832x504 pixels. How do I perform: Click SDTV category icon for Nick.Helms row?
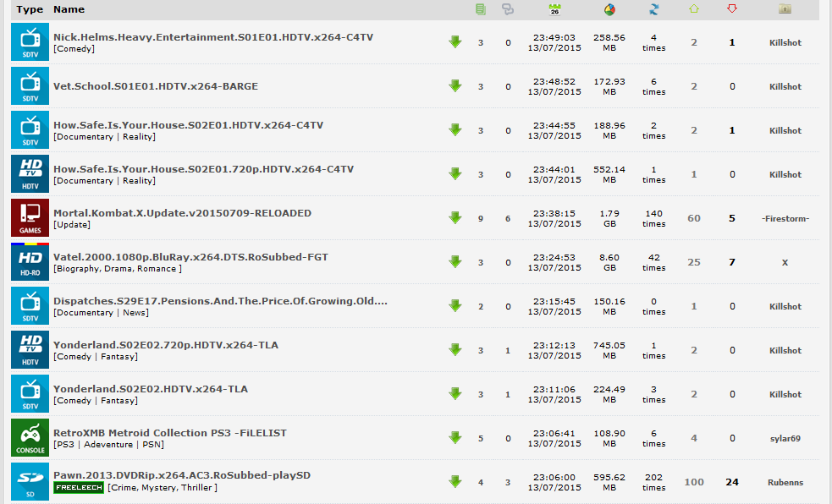30,42
